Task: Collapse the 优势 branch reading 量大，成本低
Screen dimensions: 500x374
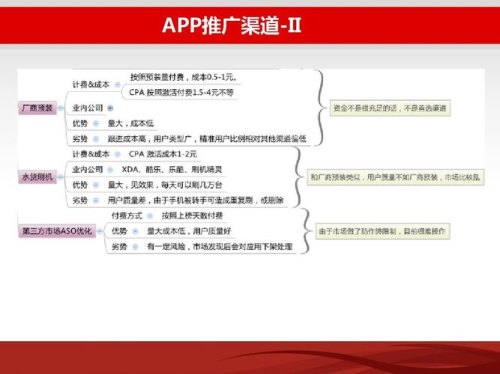Action: [96, 124]
